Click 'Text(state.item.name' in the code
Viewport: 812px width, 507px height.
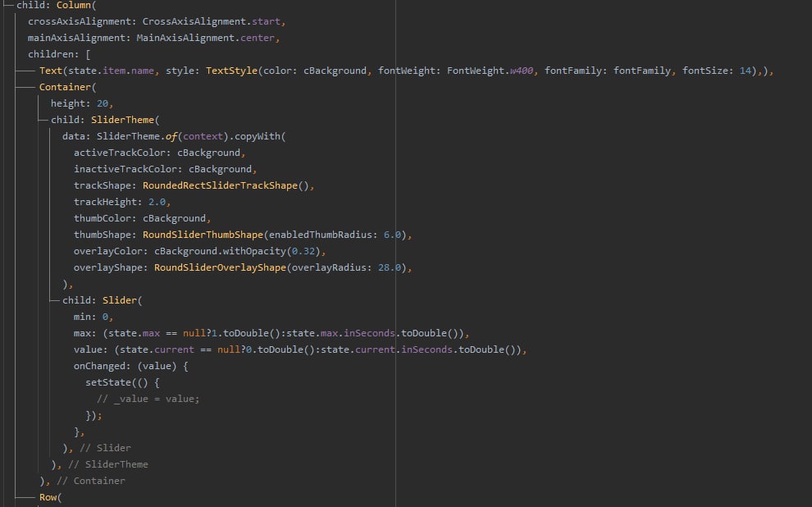click(x=97, y=71)
